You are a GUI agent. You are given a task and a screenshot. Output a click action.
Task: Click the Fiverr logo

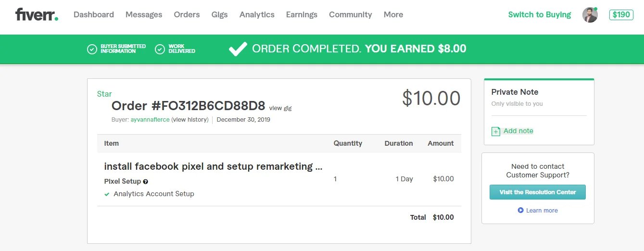click(37, 14)
